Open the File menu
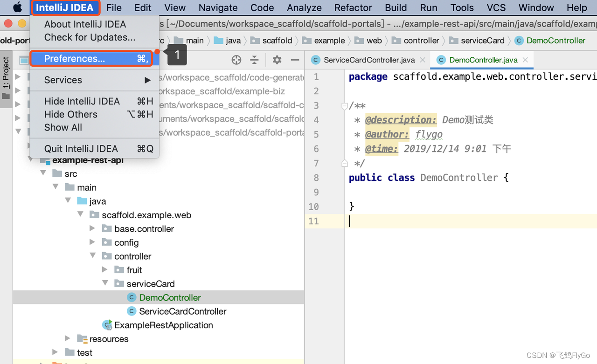 click(x=114, y=7)
